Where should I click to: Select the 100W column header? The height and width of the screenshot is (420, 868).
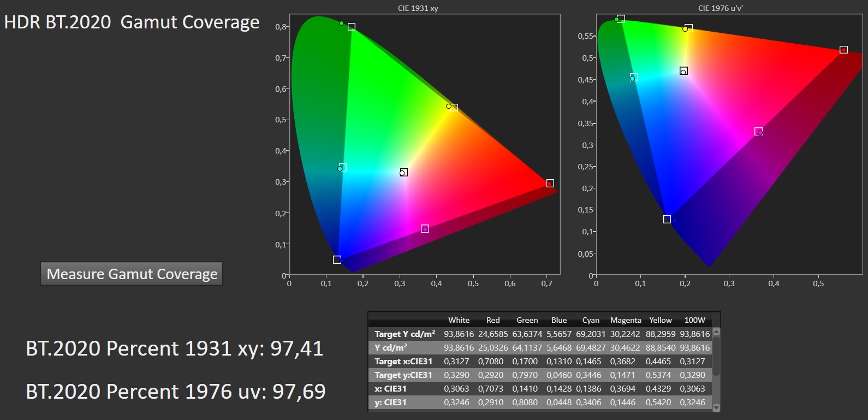694,320
